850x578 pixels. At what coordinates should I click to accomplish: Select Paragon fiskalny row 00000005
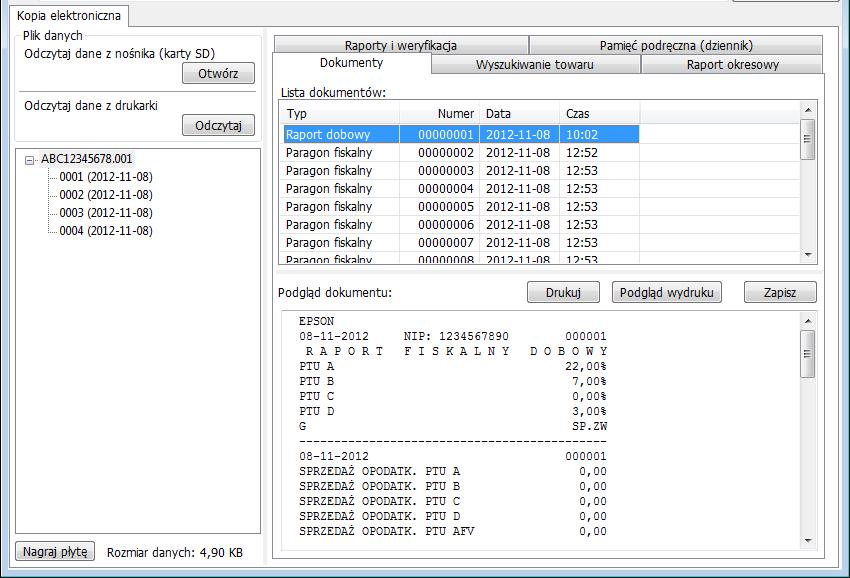[461, 207]
